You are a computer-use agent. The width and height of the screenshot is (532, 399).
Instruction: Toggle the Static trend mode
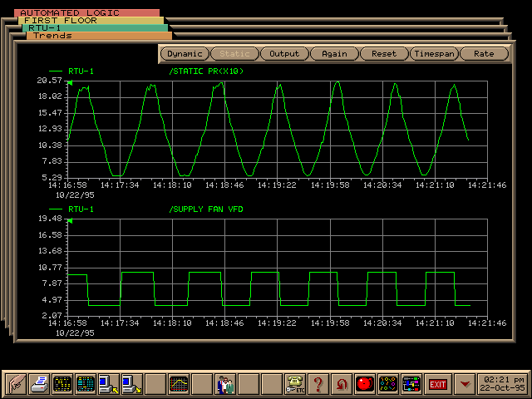[234, 54]
